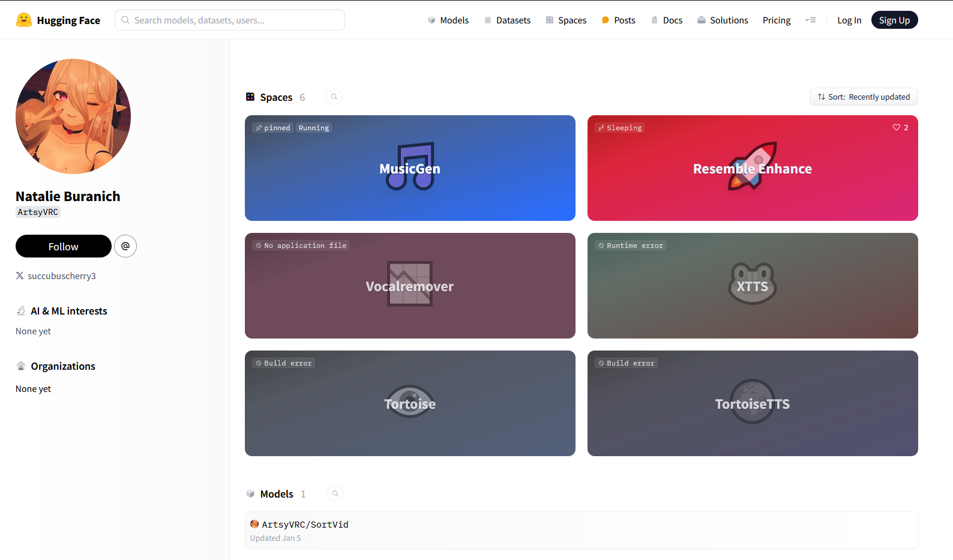Open the Tortoise space card

point(410,403)
